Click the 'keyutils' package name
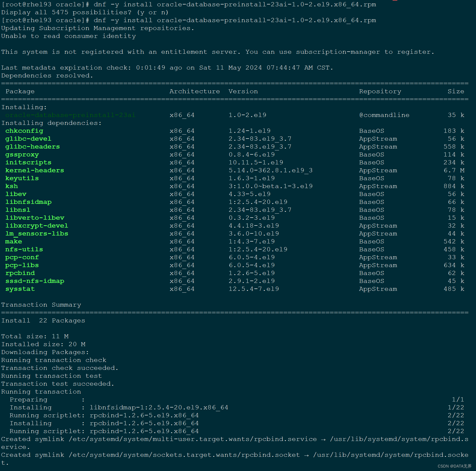 point(22,178)
